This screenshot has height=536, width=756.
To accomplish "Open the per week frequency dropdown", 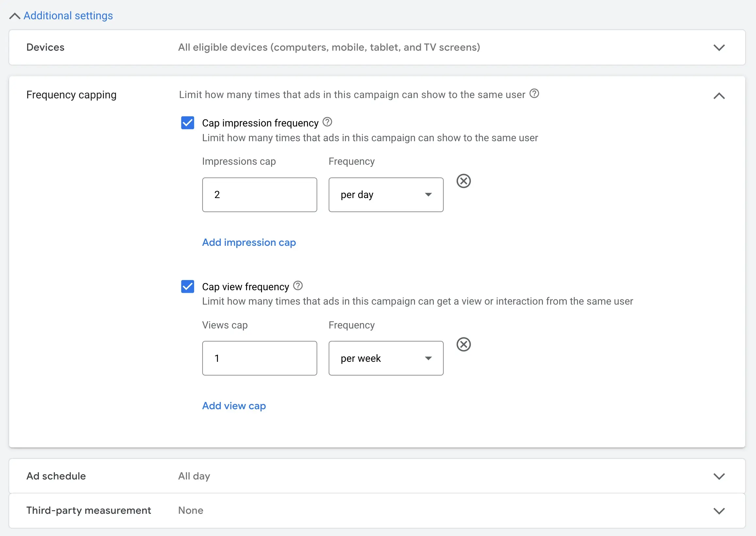I will (386, 359).
